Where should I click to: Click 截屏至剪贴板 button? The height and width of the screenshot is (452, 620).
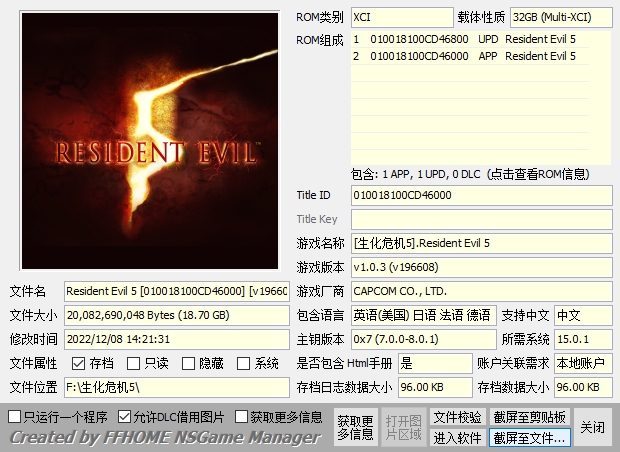[x=529, y=416]
